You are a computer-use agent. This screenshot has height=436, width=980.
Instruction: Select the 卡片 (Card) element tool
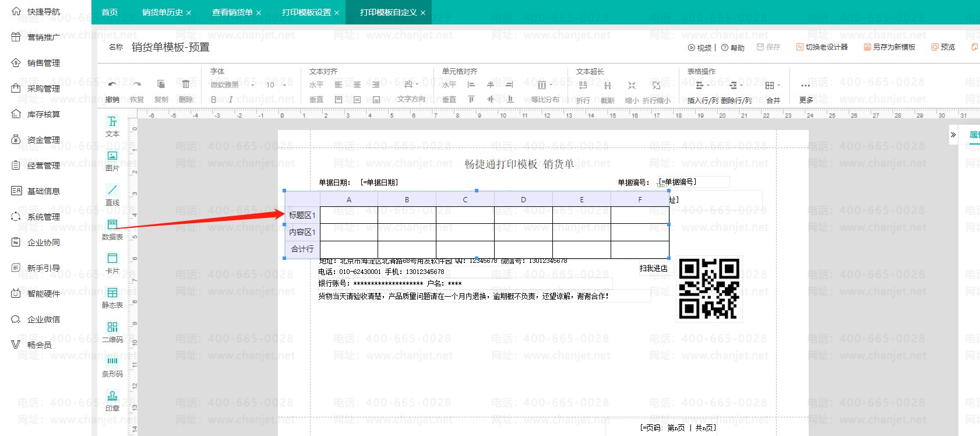(x=112, y=263)
